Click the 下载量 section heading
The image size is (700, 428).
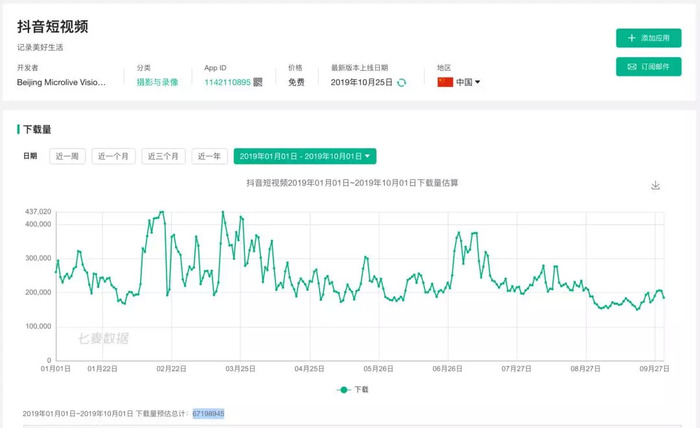click(x=37, y=129)
